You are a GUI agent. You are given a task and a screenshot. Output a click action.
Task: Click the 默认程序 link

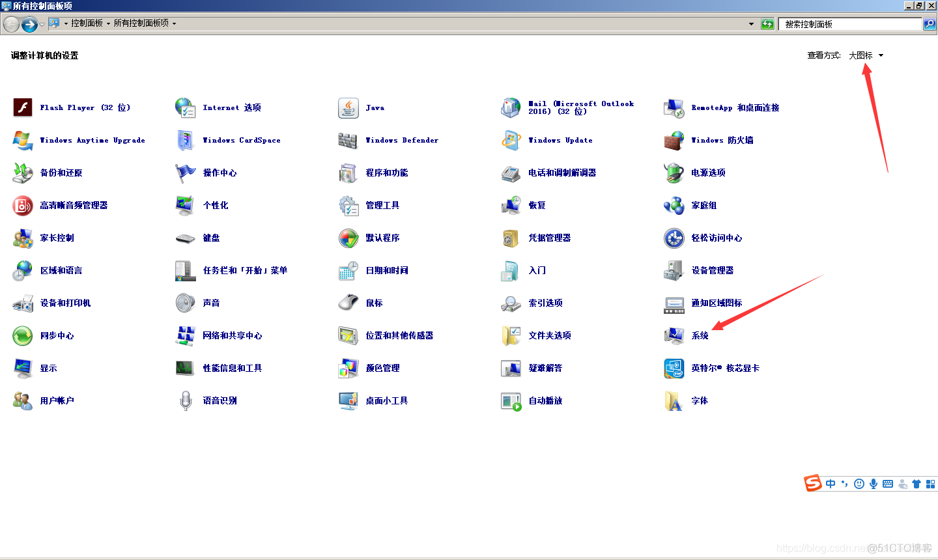[x=383, y=238]
